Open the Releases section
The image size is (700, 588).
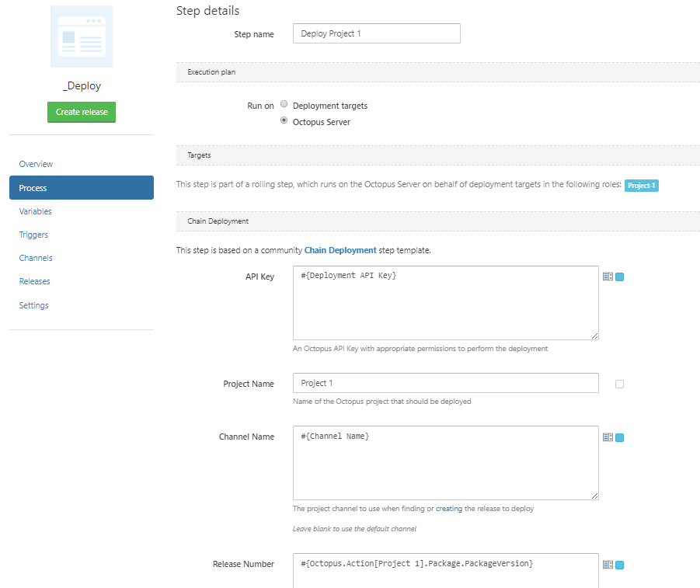(x=34, y=281)
